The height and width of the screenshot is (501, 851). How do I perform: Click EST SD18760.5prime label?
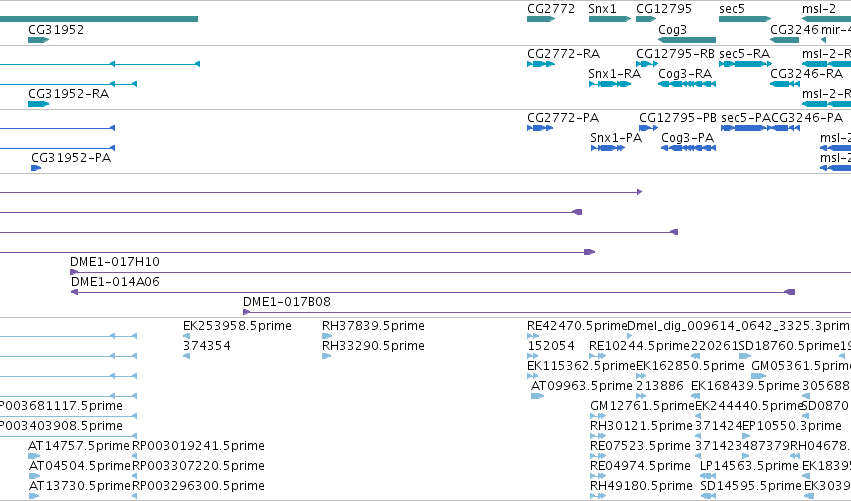click(789, 346)
